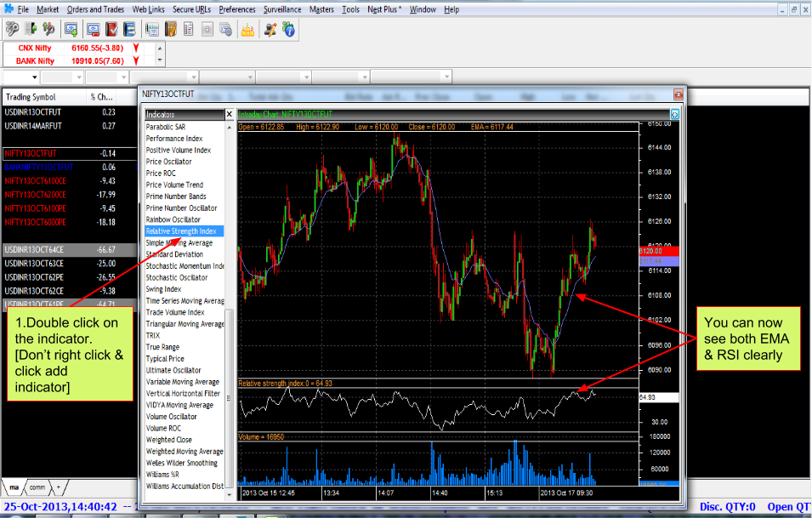The width and height of the screenshot is (812, 518).
Task: Open the File menu
Action: point(23,9)
